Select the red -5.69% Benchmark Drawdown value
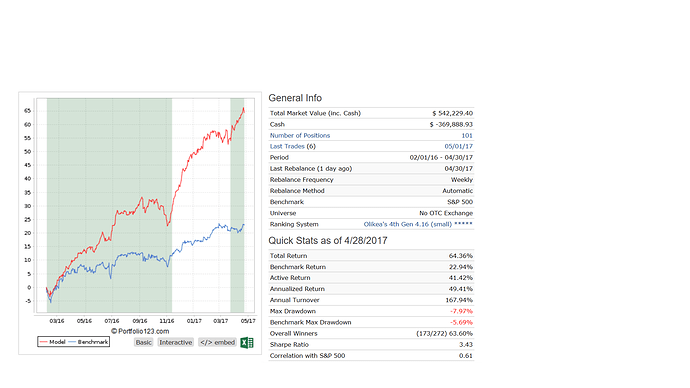 click(x=461, y=322)
